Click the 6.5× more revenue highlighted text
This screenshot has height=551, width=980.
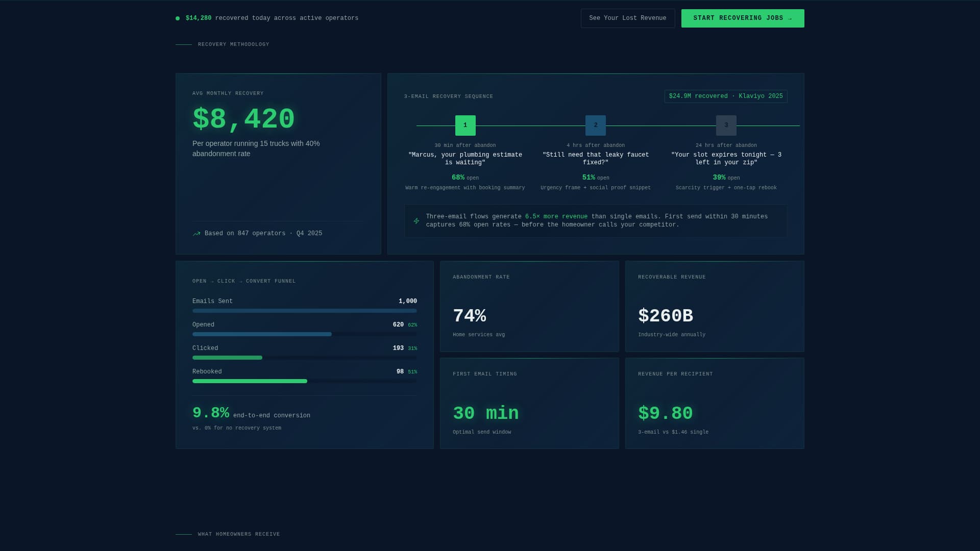[556, 217]
